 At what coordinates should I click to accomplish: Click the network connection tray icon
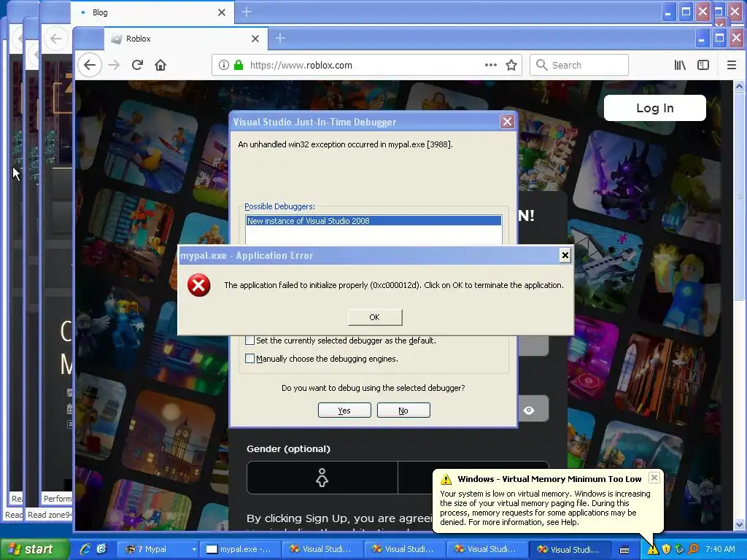coord(680,550)
